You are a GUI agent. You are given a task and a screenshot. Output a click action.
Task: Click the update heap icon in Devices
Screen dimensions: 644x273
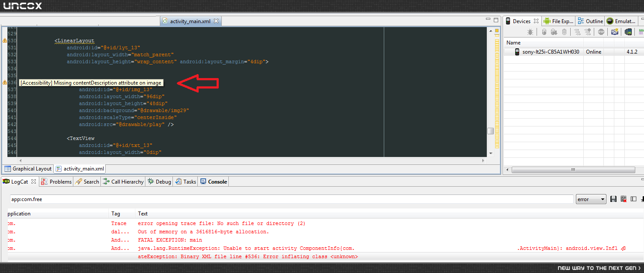pos(544,32)
